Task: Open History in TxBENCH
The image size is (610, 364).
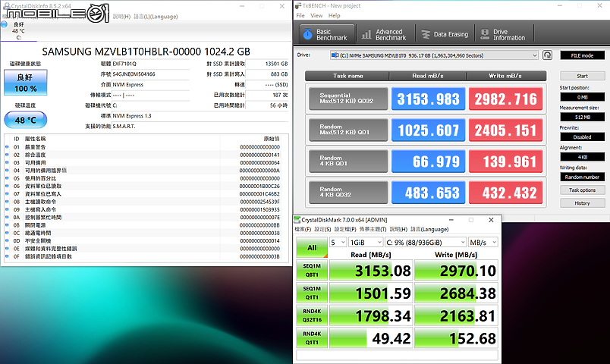Action: (583, 203)
